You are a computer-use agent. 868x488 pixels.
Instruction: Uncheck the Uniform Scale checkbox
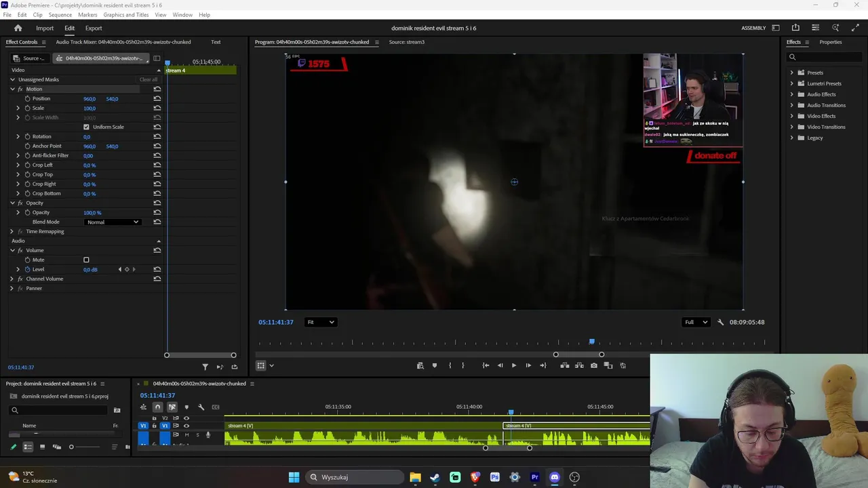click(86, 127)
